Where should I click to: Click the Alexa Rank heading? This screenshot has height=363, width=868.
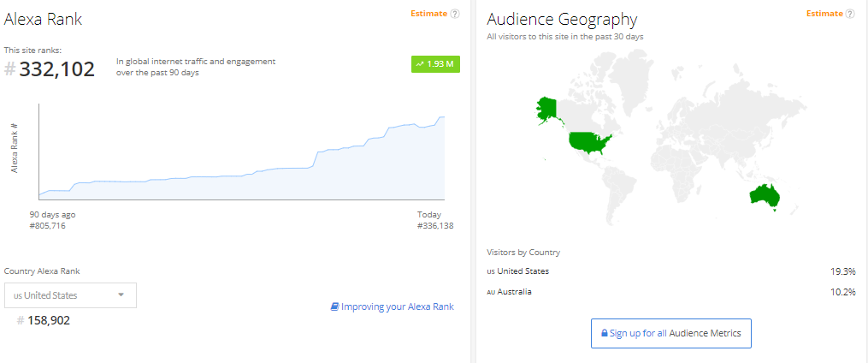click(x=43, y=20)
